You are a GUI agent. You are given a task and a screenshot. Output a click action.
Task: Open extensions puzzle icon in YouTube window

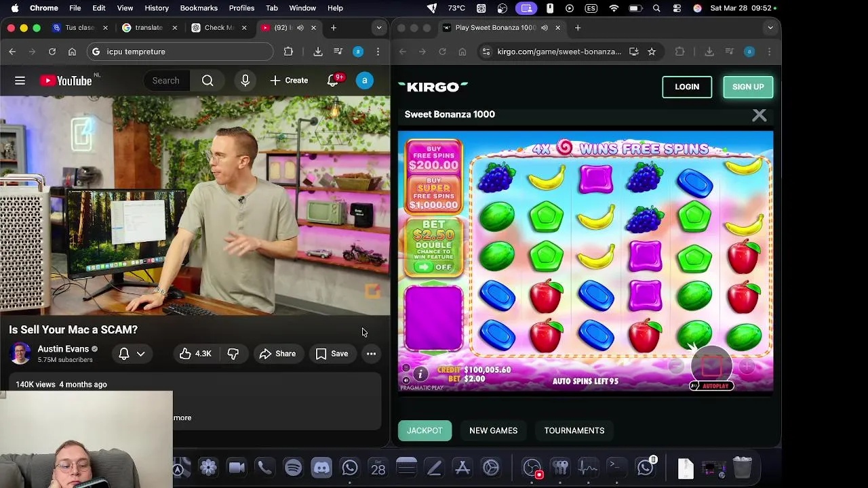[x=288, y=52]
